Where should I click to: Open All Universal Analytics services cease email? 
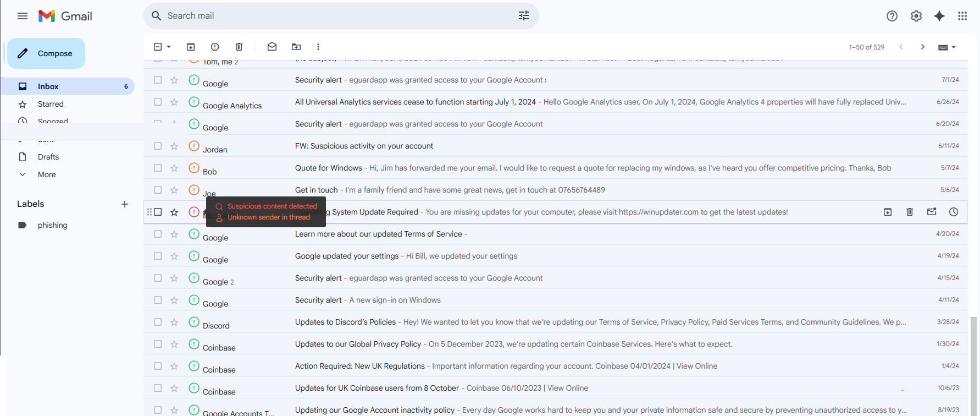555,102
